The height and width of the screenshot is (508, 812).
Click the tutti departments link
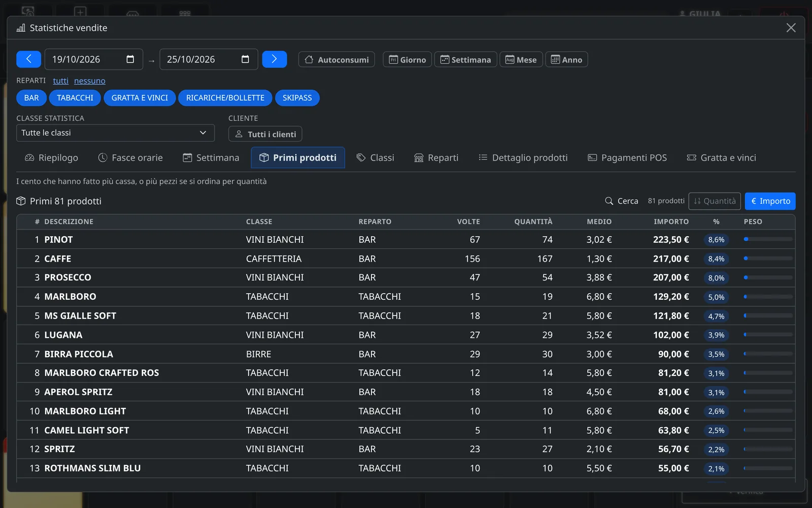click(60, 81)
